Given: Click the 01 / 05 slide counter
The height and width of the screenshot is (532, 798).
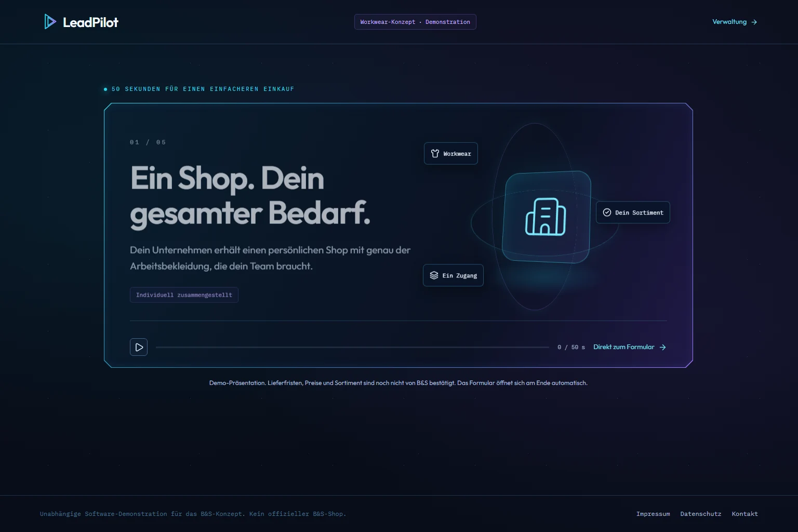Looking at the screenshot, I should coord(148,142).
